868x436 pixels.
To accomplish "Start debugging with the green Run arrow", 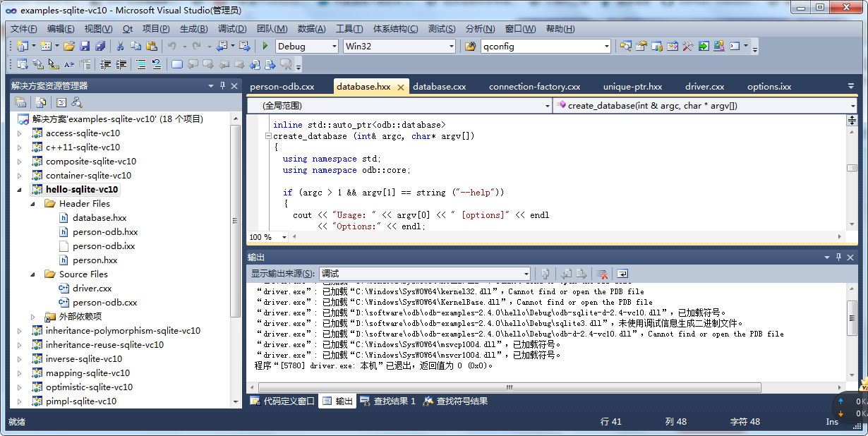I will (265, 46).
